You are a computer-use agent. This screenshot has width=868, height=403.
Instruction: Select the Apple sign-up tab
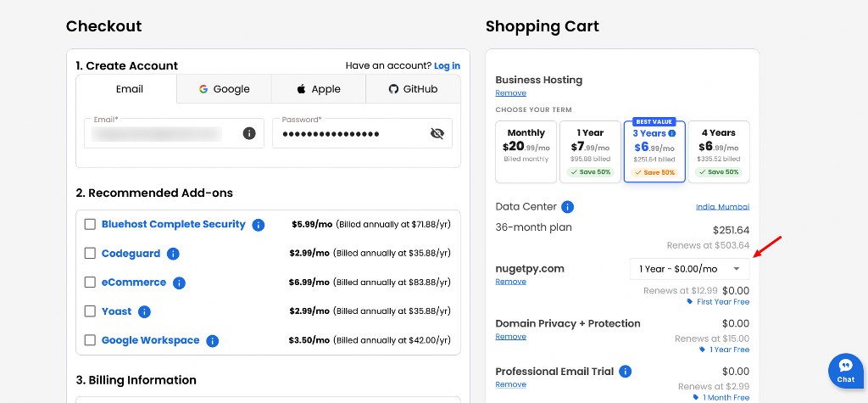click(319, 89)
